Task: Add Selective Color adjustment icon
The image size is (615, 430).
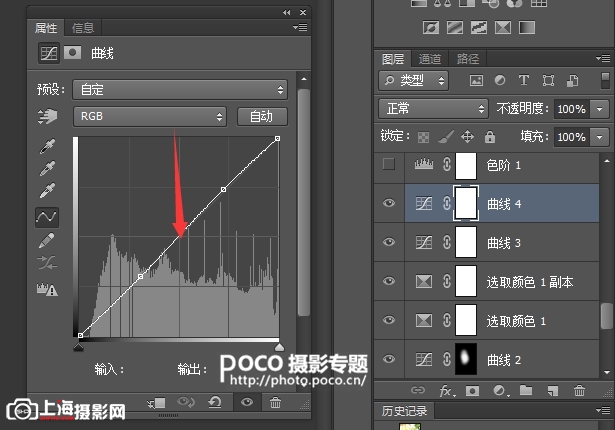Action: coord(503,27)
